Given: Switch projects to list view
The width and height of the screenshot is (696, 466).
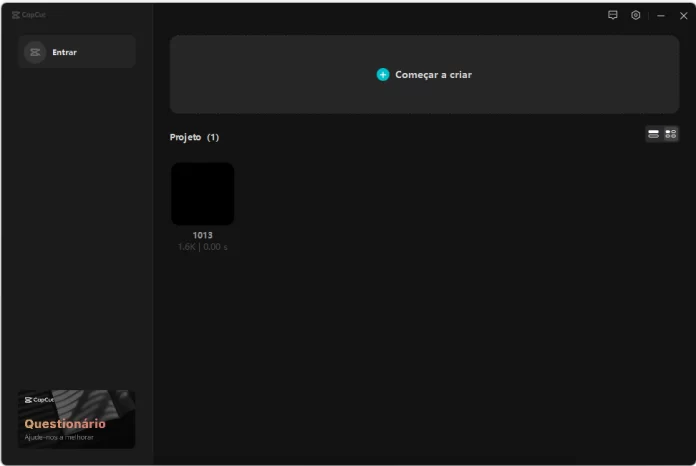Looking at the screenshot, I should point(654,134).
